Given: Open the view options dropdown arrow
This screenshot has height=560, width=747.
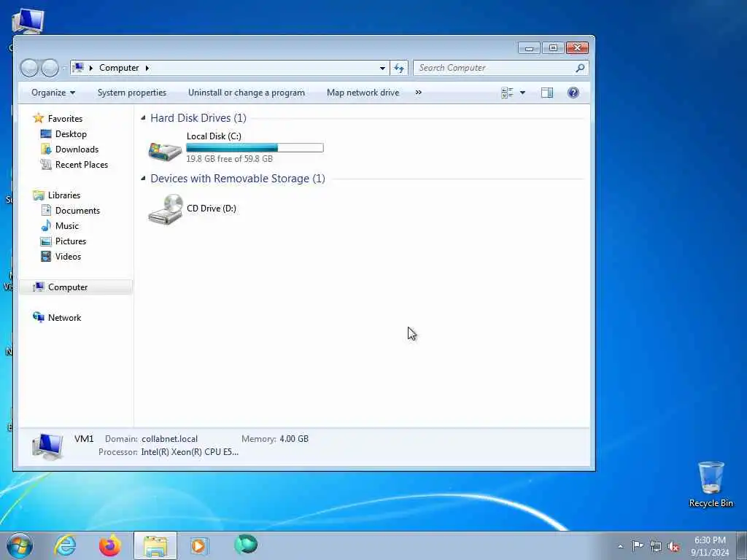Looking at the screenshot, I should 522,93.
